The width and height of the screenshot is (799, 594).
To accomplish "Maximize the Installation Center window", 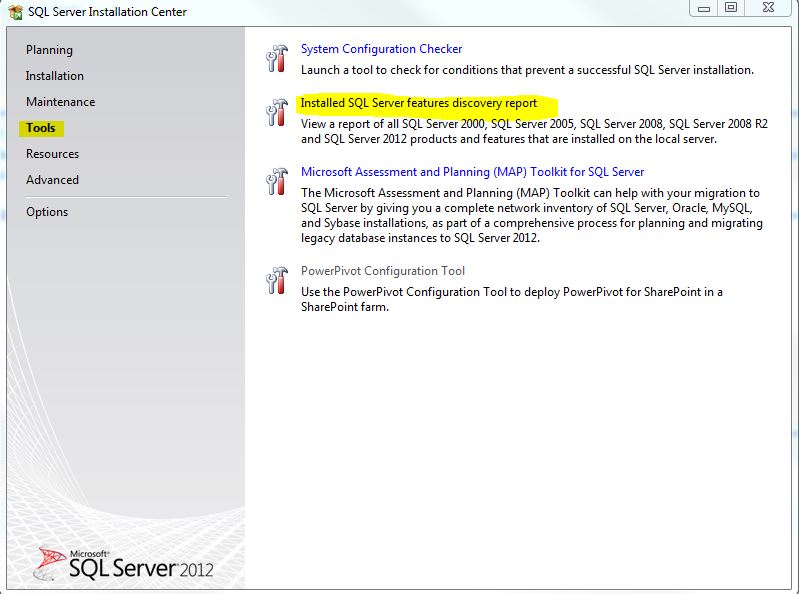I will tap(731, 8).
